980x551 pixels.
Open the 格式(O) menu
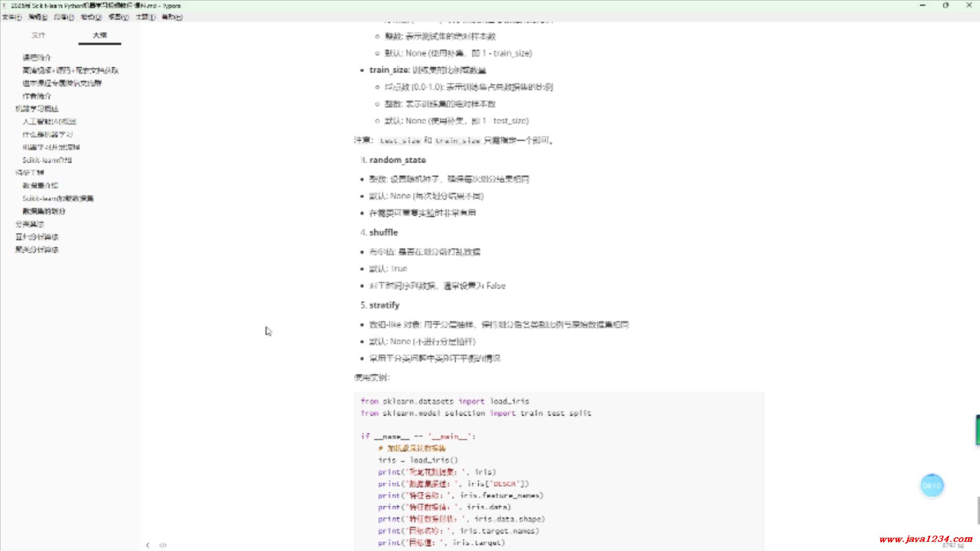click(x=91, y=17)
